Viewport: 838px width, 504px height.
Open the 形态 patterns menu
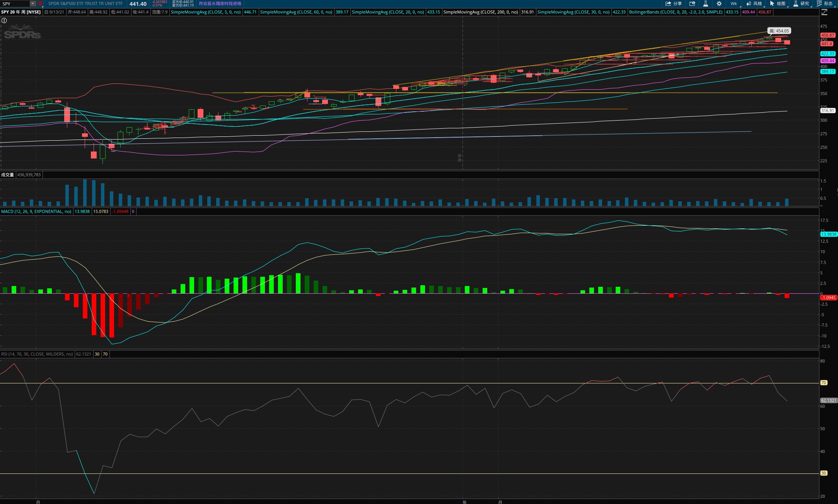tap(824, 3)
